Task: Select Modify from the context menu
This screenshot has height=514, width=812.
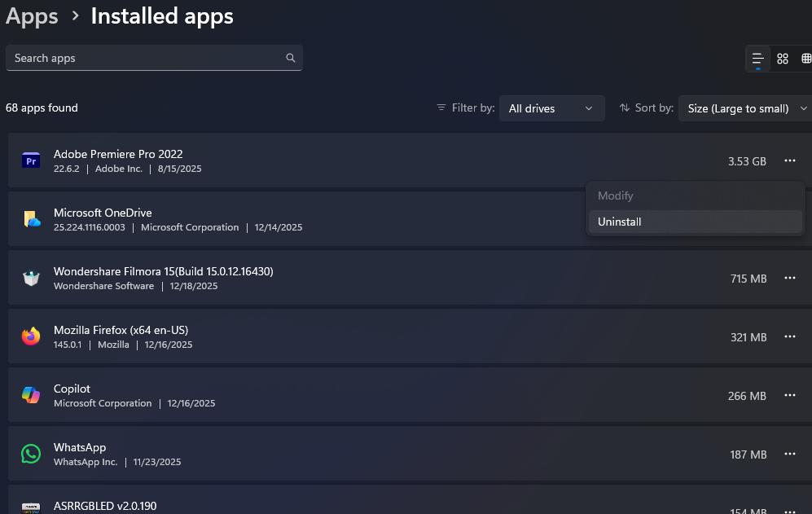Action: pyautogui.click(x=616, y=195)
